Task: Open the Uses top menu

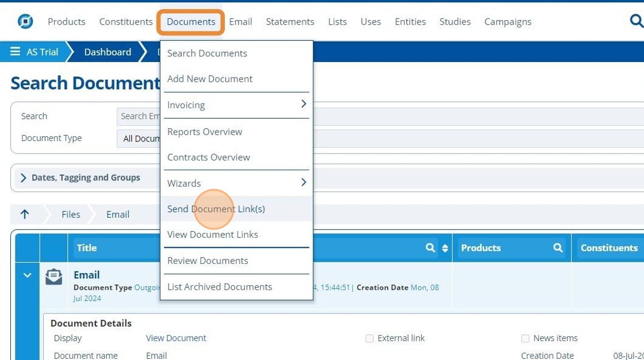Action: 370,22
